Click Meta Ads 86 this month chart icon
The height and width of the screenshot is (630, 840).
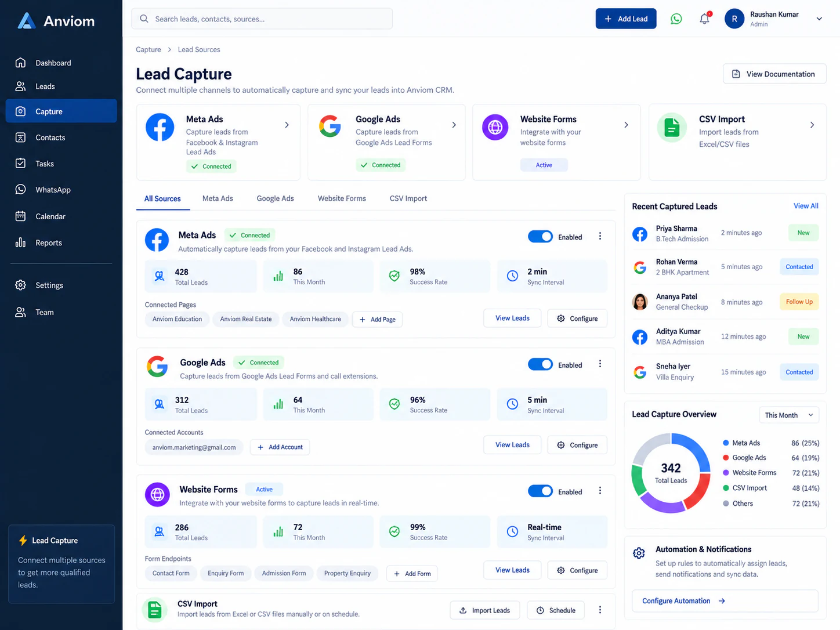click(x=278, y=276)
